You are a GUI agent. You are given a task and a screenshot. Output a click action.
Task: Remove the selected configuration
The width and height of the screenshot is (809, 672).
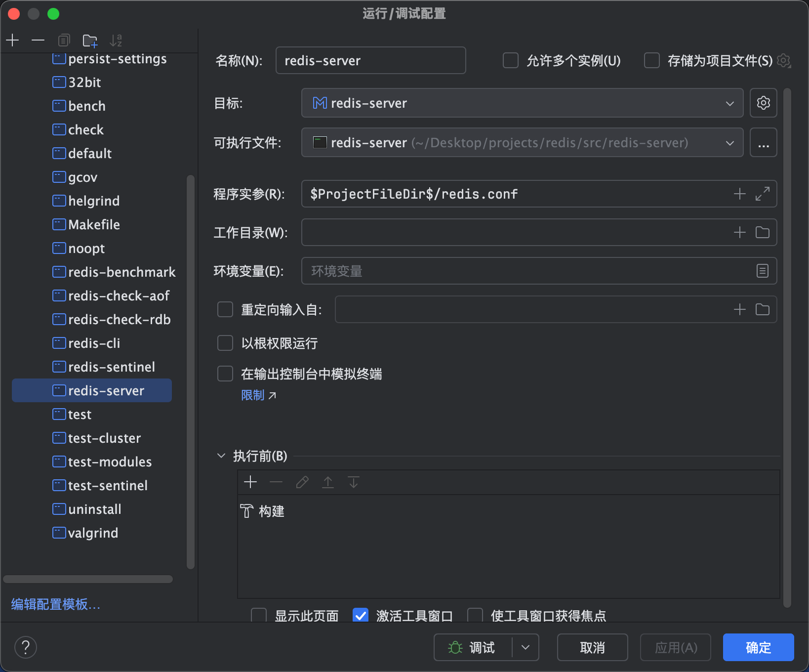(x=38, y=40)
